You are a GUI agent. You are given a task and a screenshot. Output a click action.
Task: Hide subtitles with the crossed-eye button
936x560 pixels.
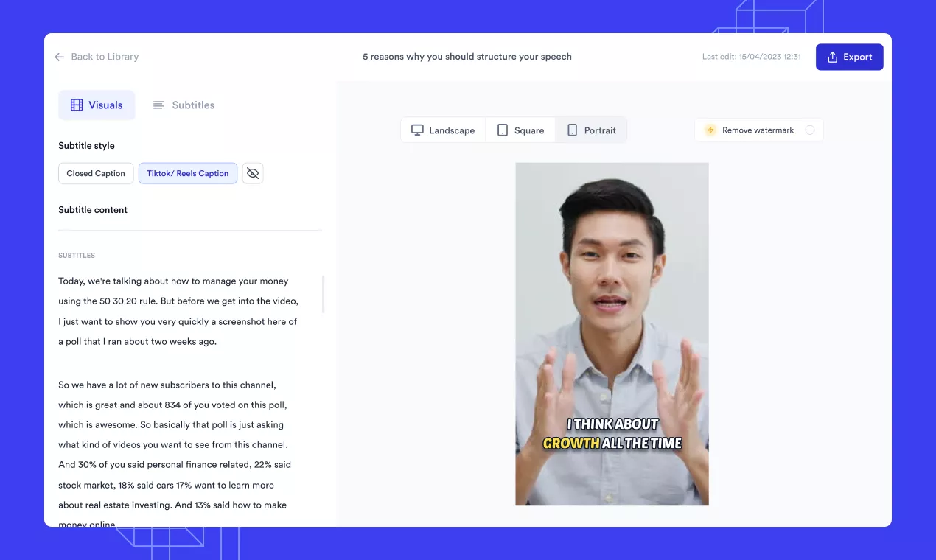253,173
